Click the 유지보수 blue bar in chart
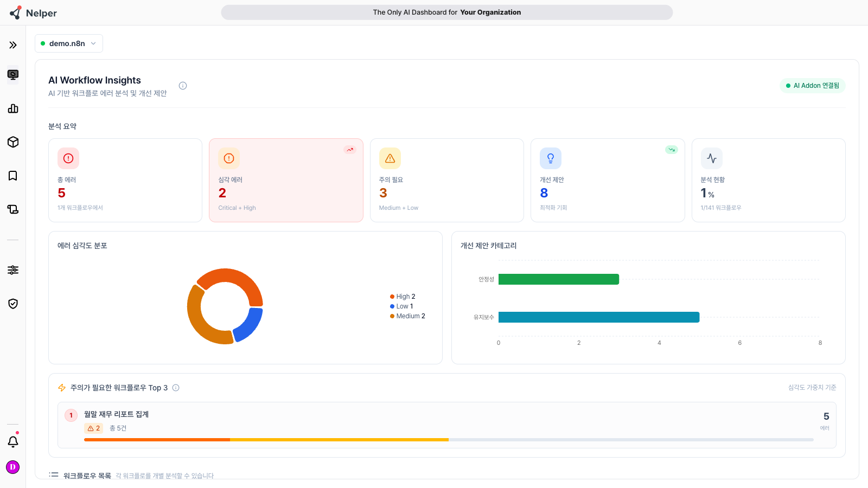 tap(599, 317)
